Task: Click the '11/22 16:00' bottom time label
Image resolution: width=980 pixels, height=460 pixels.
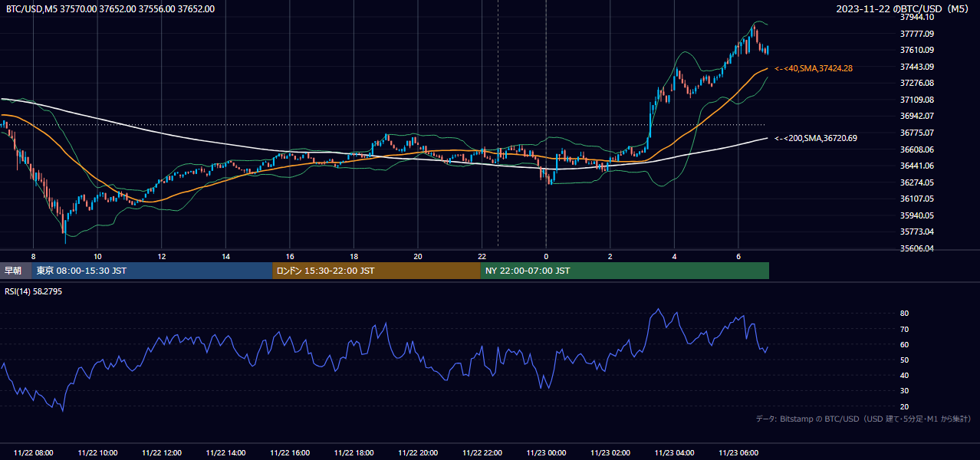Action: pyautogui.click(x=290, y=453)
